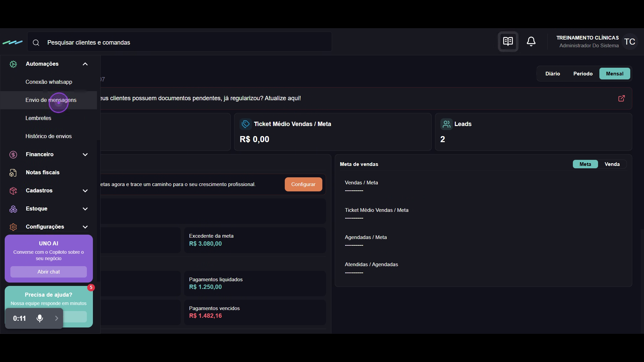Open Histórico de envios menu item
Screen dimensions: 644x362
49,136
